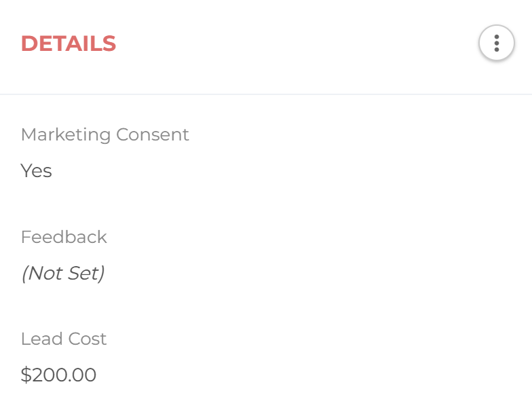Click the Marketing Consent field label
Screen dimensions: 532x414
pos(104,134)
